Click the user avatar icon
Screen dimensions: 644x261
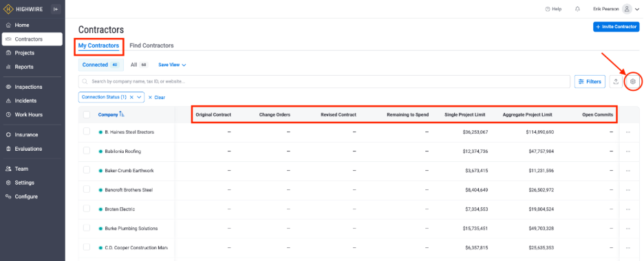tap(627, 9)
